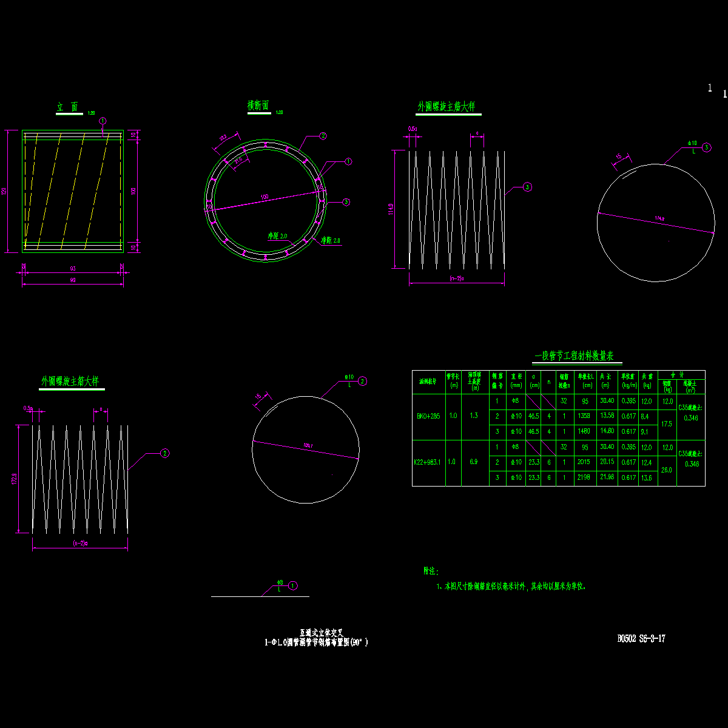Click the 立面 elevation view title
This screenshot has height=728, width=728.
coord(68,107)
